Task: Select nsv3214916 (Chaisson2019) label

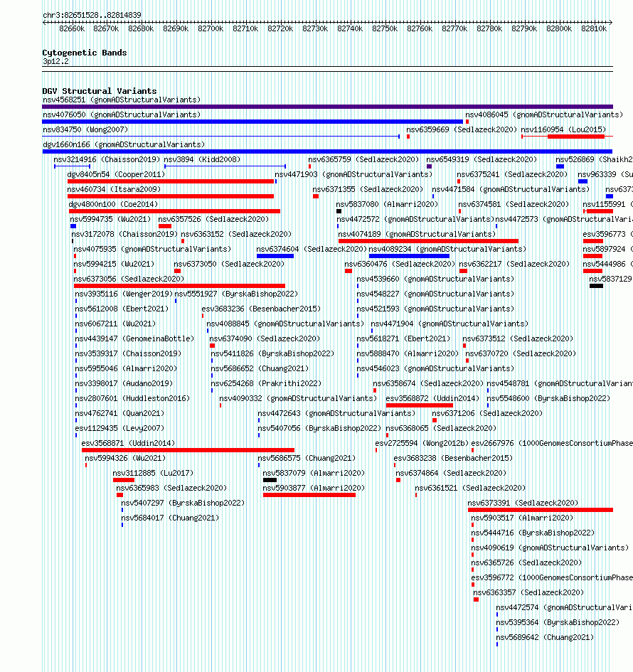Action: pos(107,159)
